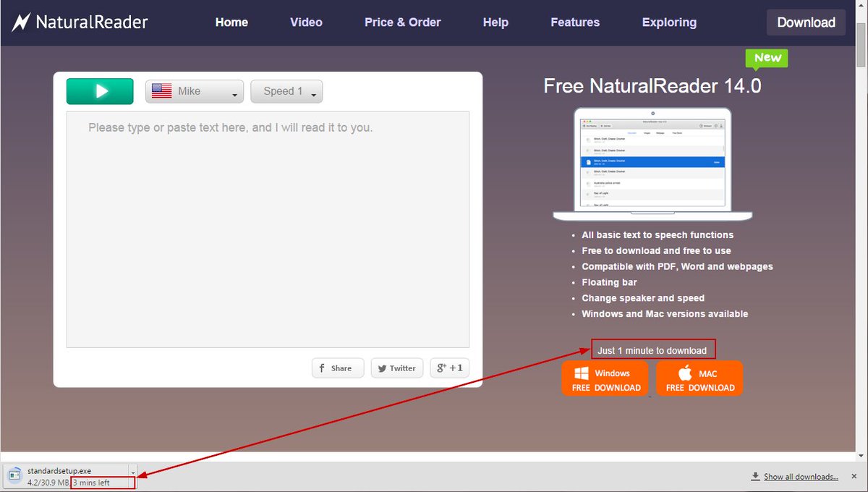Viewport: 868px width, 492px height.
Task: Open the Price & Order page
Action: pyautogui.click(x=402, y=22)
